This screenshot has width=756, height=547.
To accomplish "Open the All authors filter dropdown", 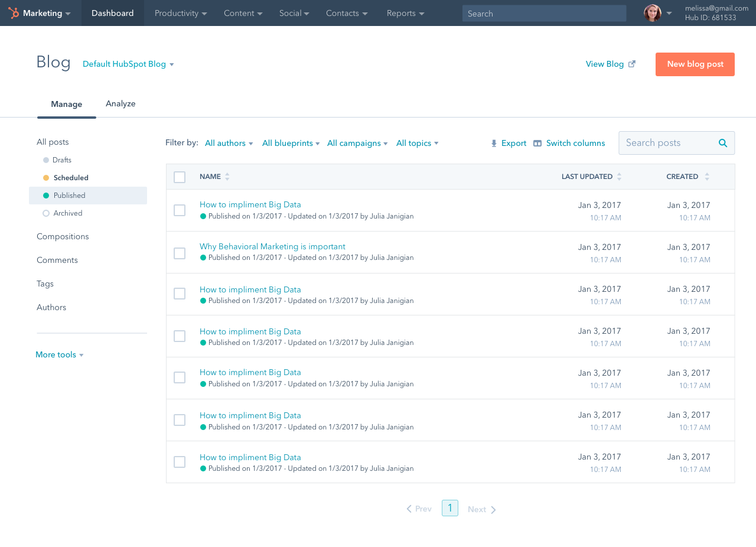I will click(229, 144).
